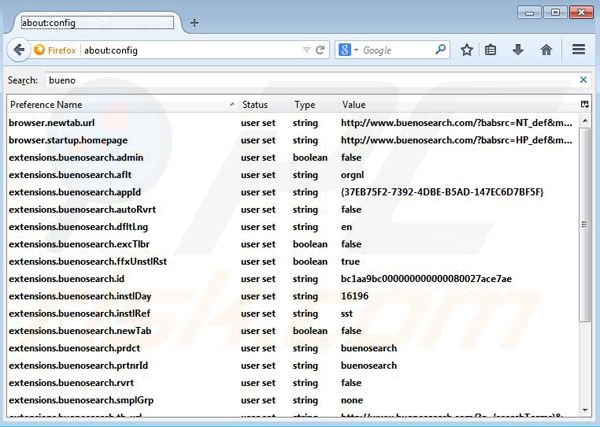This screenshot has height=427, width=600.
Task: Select the about:config tab
Action: click(97, 23)
